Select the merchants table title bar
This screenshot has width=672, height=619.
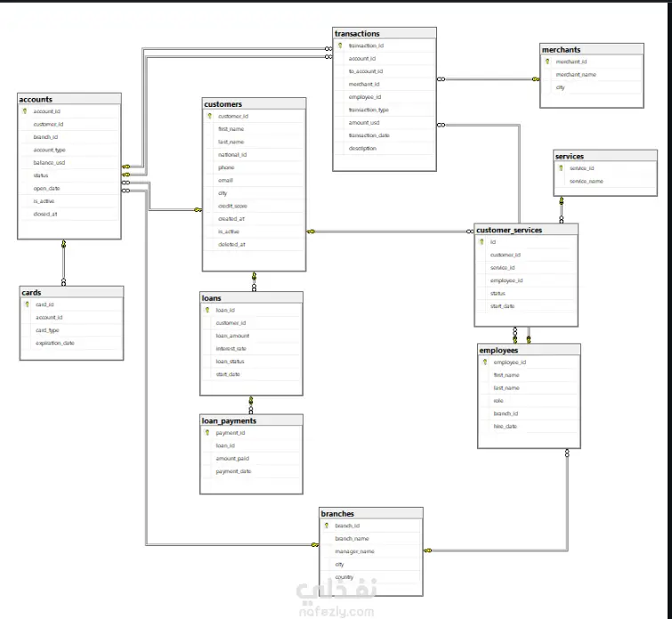(x=591, y=49)
